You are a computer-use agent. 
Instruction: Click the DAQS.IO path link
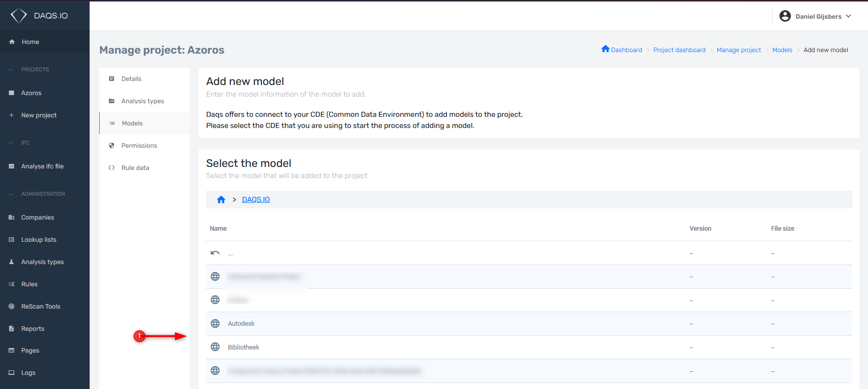click(x=256, y=199)
